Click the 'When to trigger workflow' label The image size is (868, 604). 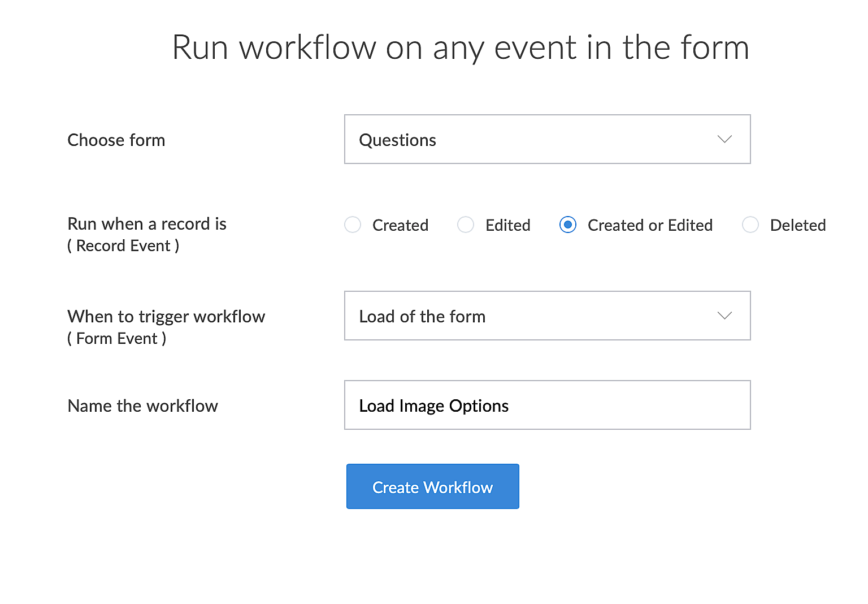point(166,317)
